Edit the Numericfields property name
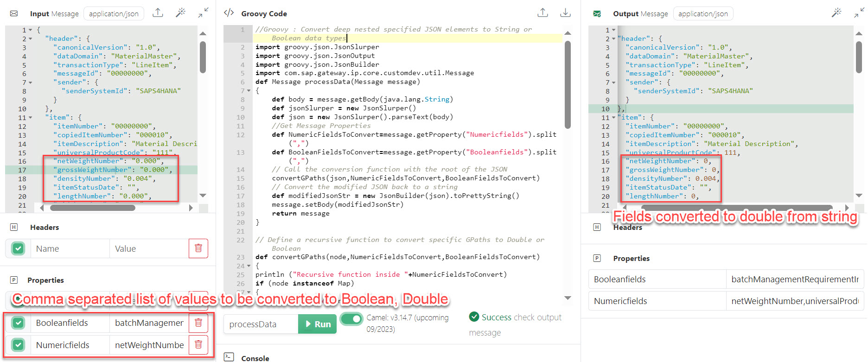This screenshot has width=868, height=362. [70, 345]
